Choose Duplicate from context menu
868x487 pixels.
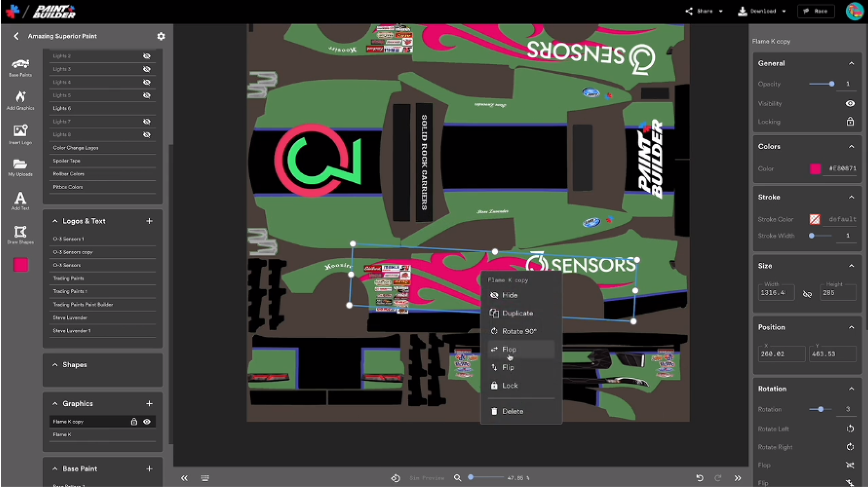point(517,313)
